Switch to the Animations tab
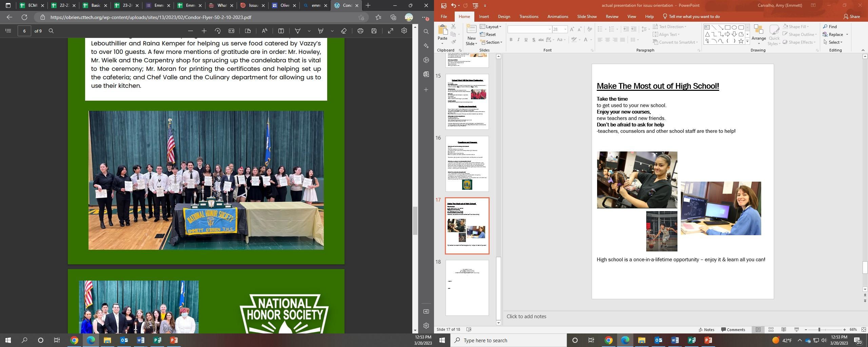This screenshot has height=347, width=868. [x=558, y=17]
